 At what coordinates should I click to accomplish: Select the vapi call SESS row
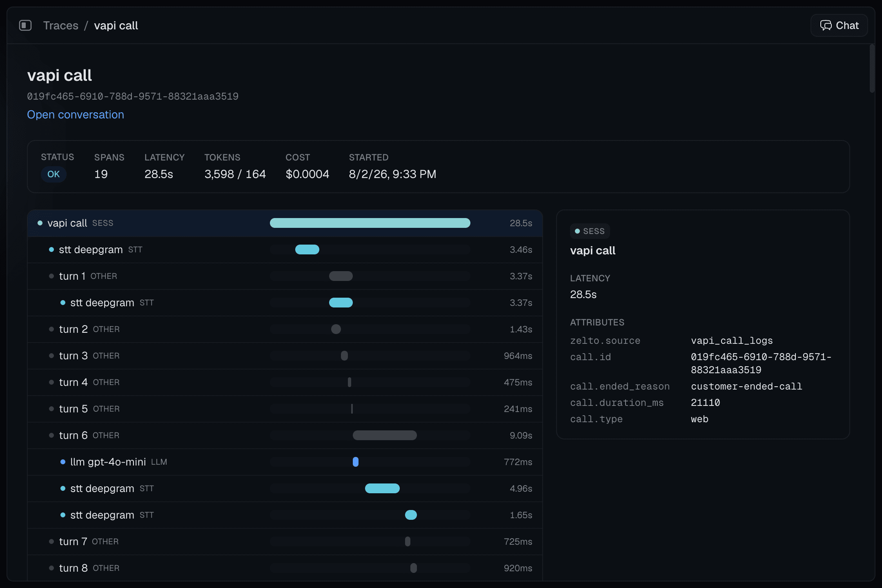click(x=285, y=223)
